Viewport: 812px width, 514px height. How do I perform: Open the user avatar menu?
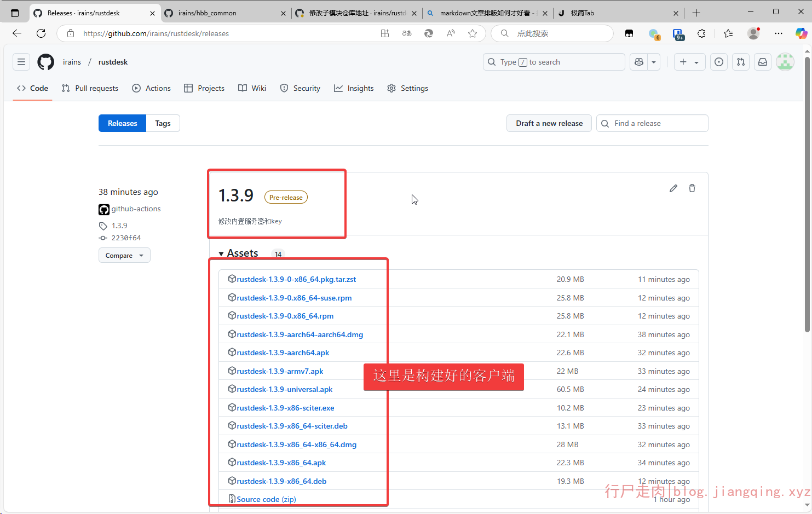[x=785, y=62]
